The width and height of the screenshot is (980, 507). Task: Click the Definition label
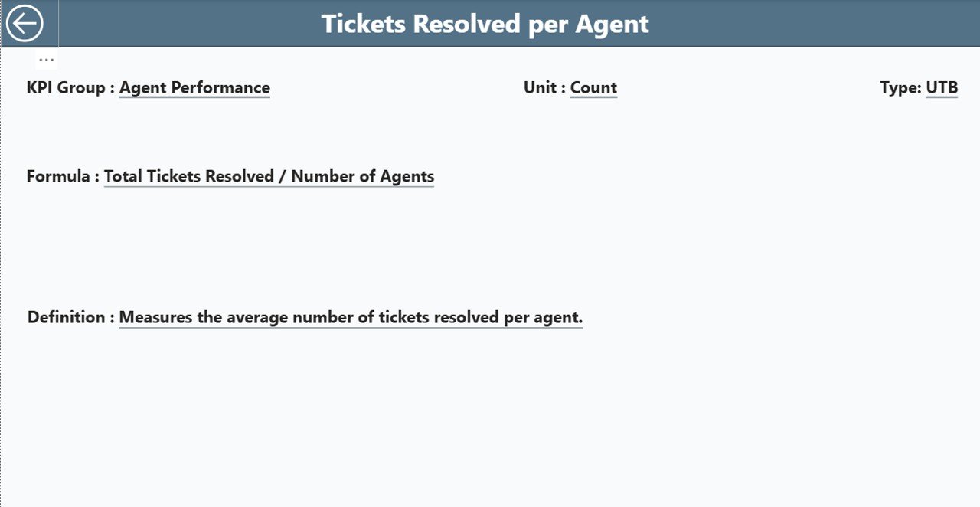pyautogui.click(x=66, y=317)
